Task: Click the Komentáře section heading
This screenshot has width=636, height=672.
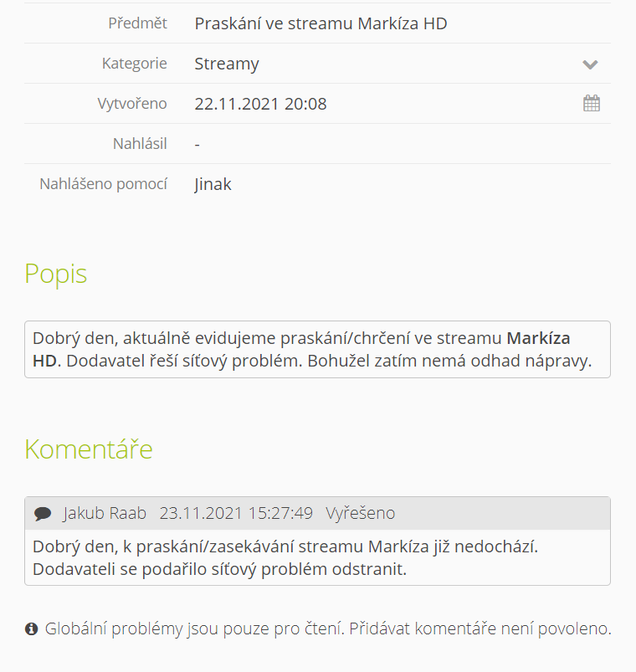Action: click(89, 449)
